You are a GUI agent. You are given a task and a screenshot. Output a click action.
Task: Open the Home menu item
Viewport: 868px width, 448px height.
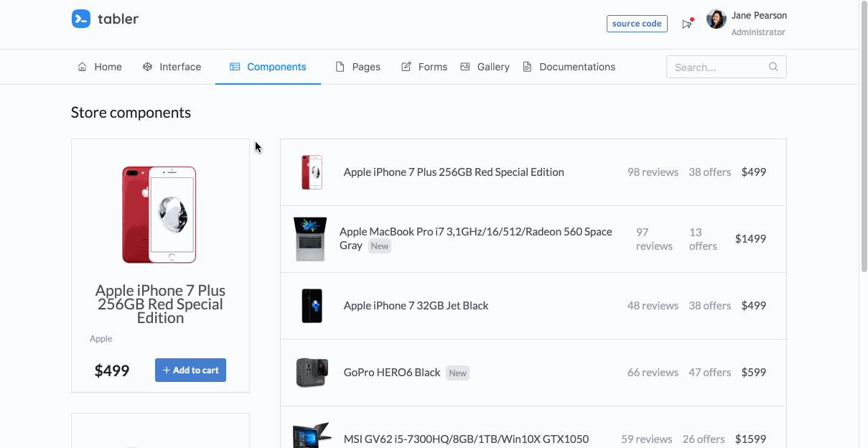coord(100,67)
